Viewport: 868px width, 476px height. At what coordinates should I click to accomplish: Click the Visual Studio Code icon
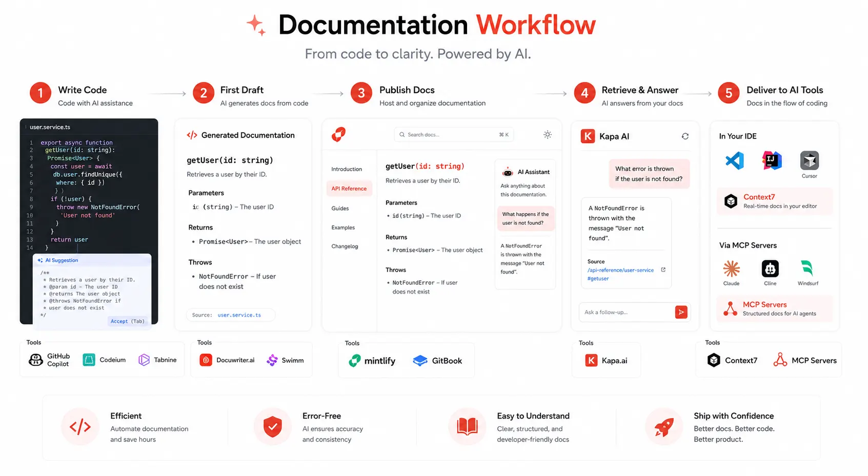point(735,161)
